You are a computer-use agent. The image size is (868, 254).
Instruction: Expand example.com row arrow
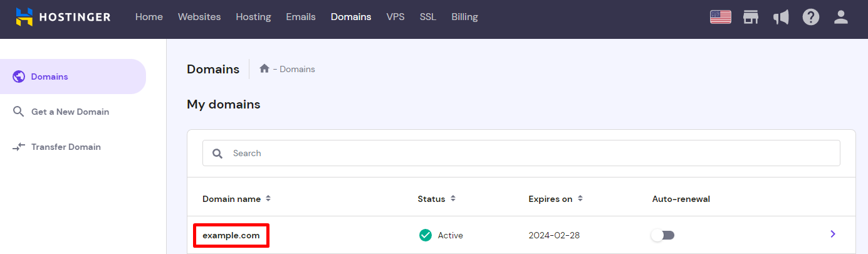point(833,234)
